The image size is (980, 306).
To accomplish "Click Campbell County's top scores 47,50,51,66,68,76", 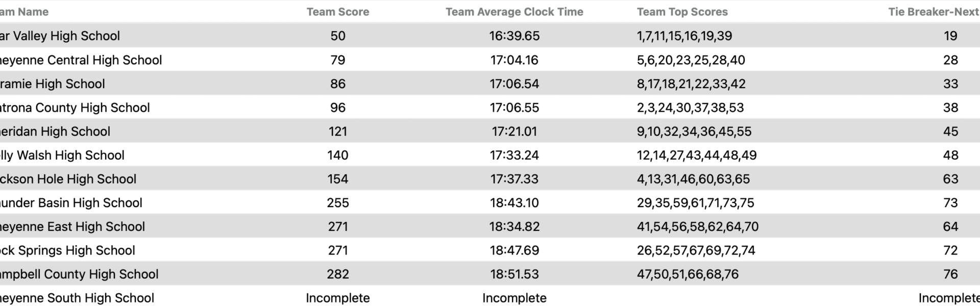I will coord(687,274).
